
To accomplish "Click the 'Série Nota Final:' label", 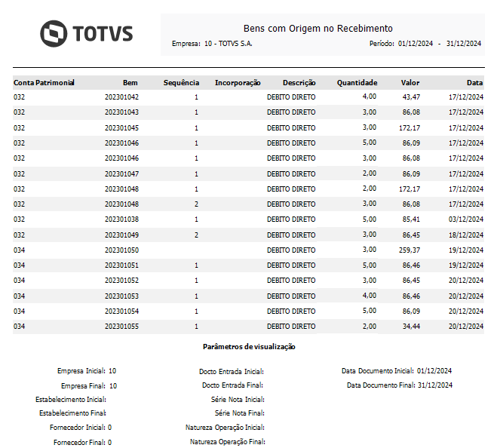I will [x=240, y=413].
